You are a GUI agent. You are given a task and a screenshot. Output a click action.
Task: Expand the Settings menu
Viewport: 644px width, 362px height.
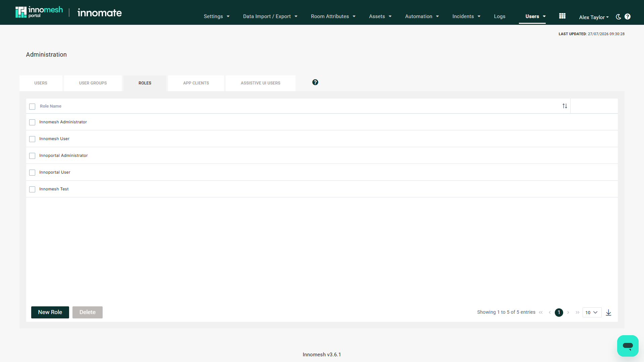pos(217,16)
